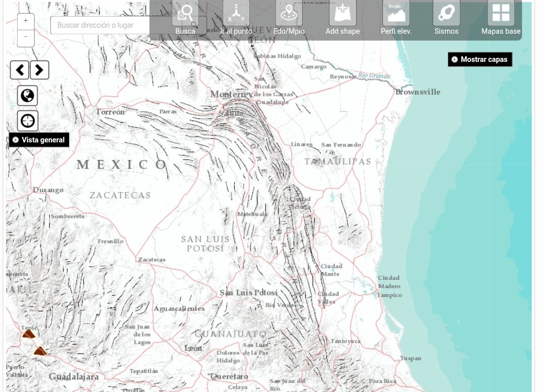Click the Querétaro city label

point(229,376)
